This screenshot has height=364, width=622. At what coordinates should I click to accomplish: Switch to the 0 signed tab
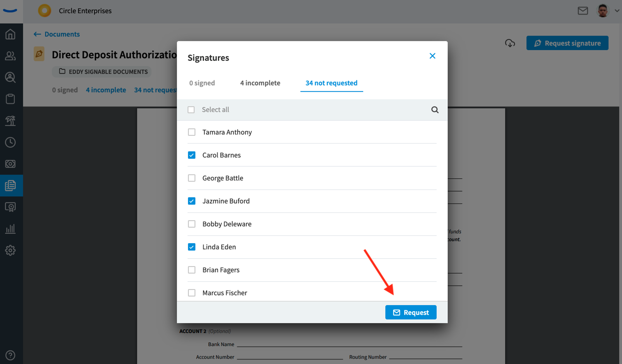[x=202, y=83]
